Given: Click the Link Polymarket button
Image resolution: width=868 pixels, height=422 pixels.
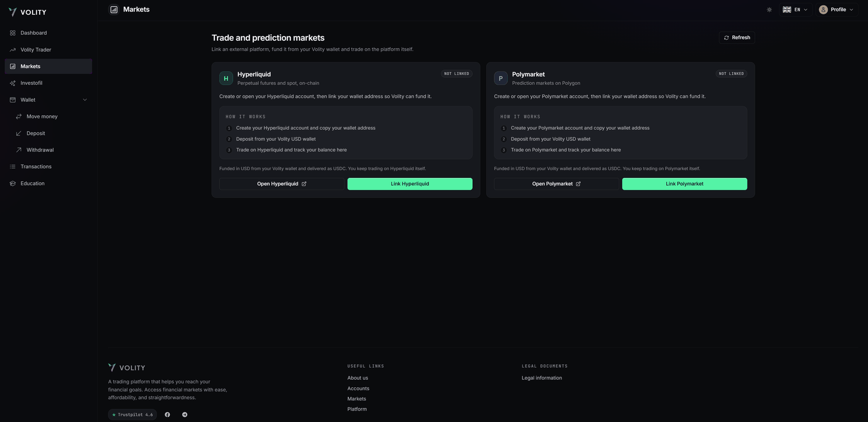Looking at the screenshot, I should [x=685, y=184].
